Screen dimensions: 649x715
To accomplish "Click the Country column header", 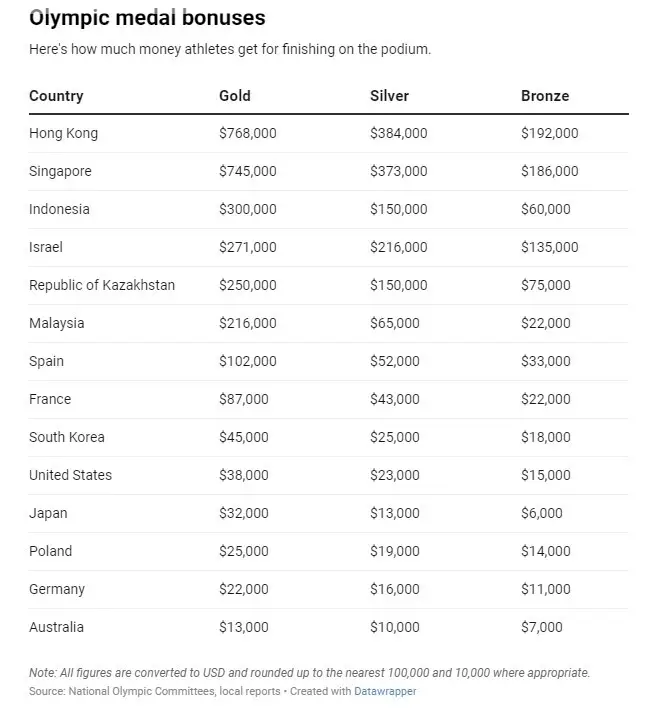I will coord(56,96).
